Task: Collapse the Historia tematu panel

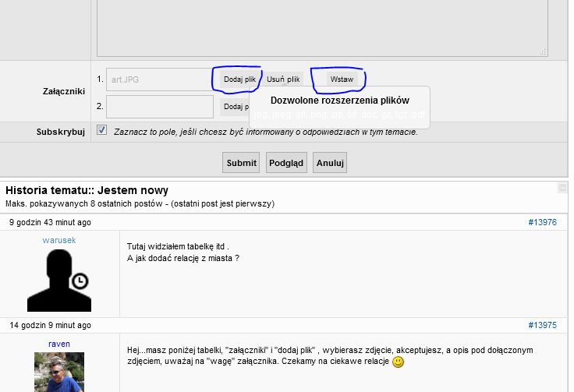Action: pos(562,188)
